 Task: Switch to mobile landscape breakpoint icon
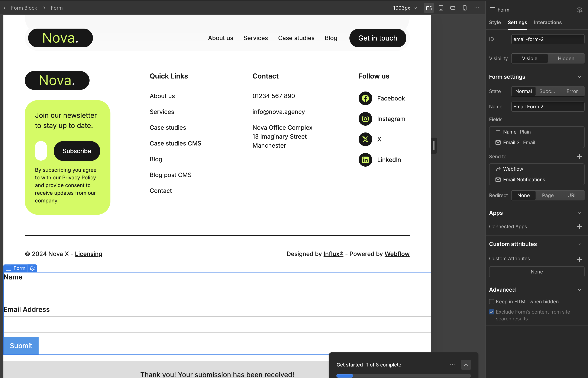453,8
